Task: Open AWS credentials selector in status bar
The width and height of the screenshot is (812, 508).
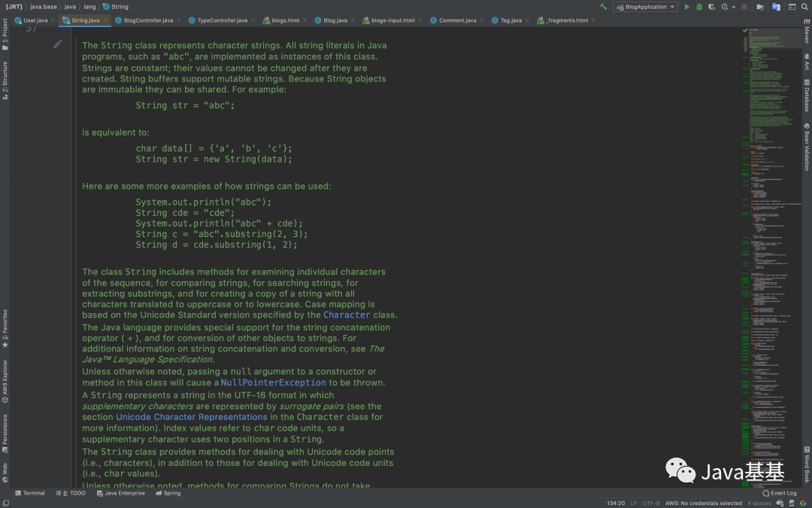Action: click(703, 503)
